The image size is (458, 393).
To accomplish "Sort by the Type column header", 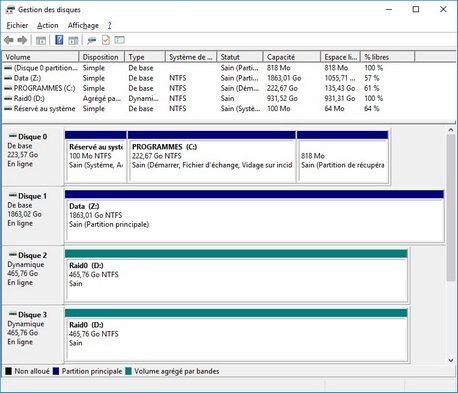I will point(145,57).
